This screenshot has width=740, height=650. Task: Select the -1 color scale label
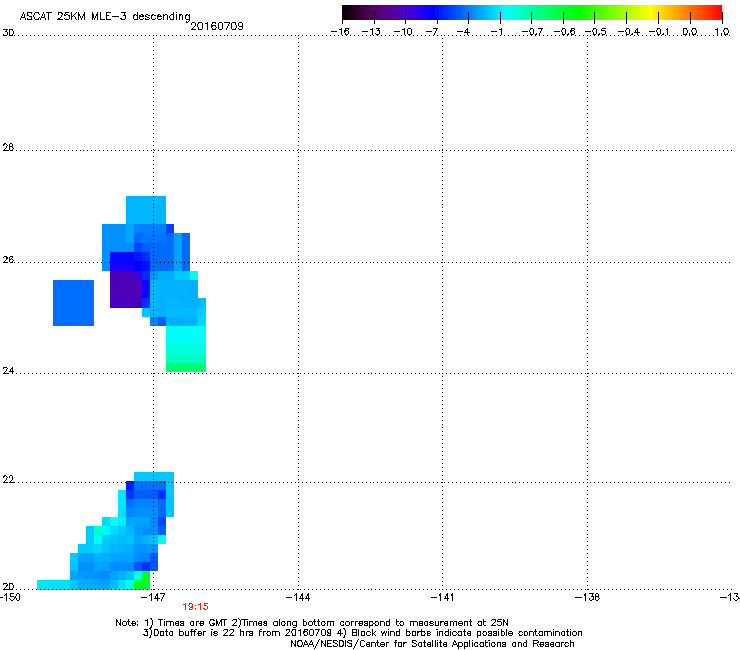tap(497, 32)
